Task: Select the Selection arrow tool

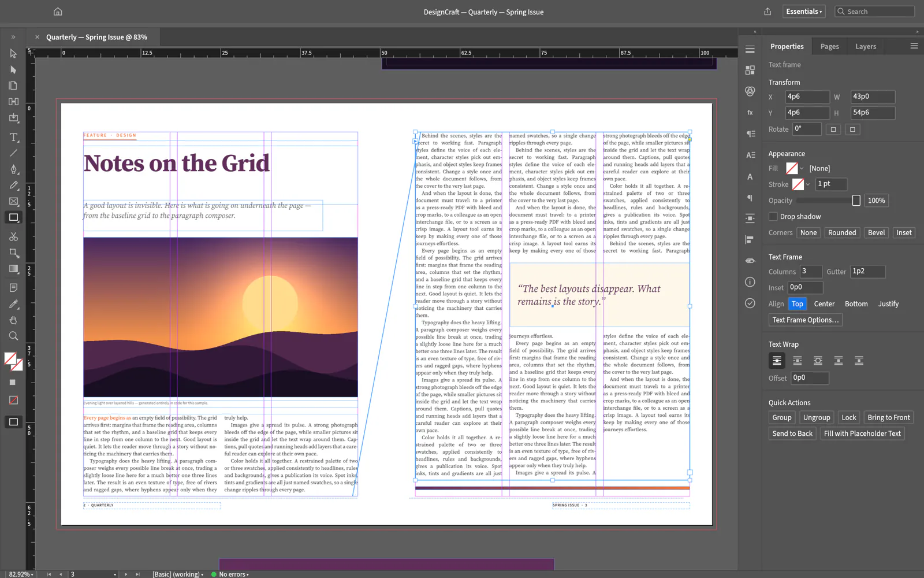Action: click(13, 53)
